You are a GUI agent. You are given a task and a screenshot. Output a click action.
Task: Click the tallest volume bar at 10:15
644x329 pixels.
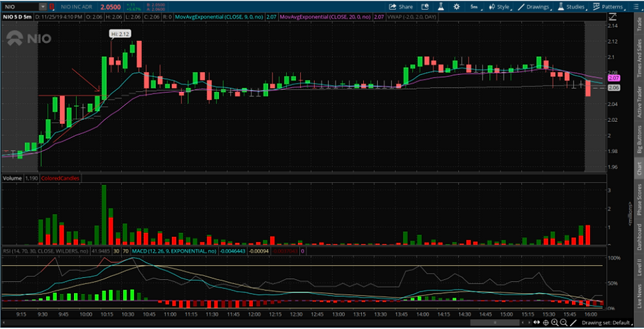(x=104, y=215)
